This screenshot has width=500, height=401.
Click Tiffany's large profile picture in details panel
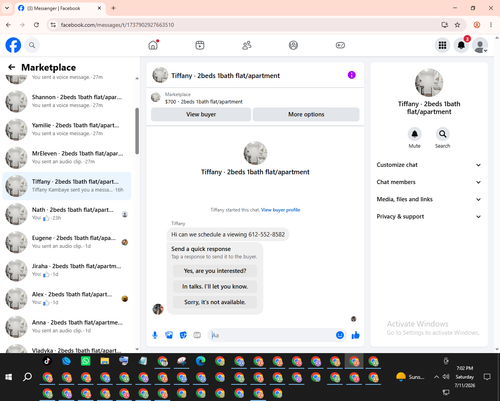point(429,83)
